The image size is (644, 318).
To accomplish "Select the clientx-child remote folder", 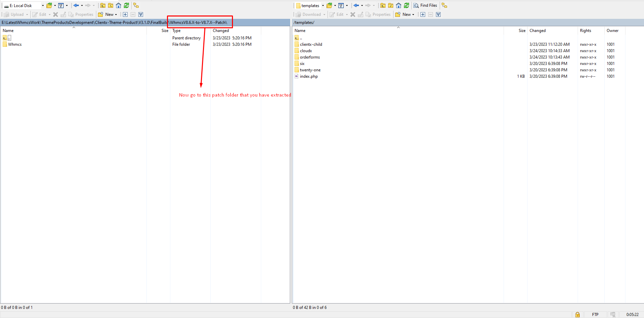I will click(x=311, y=44).
